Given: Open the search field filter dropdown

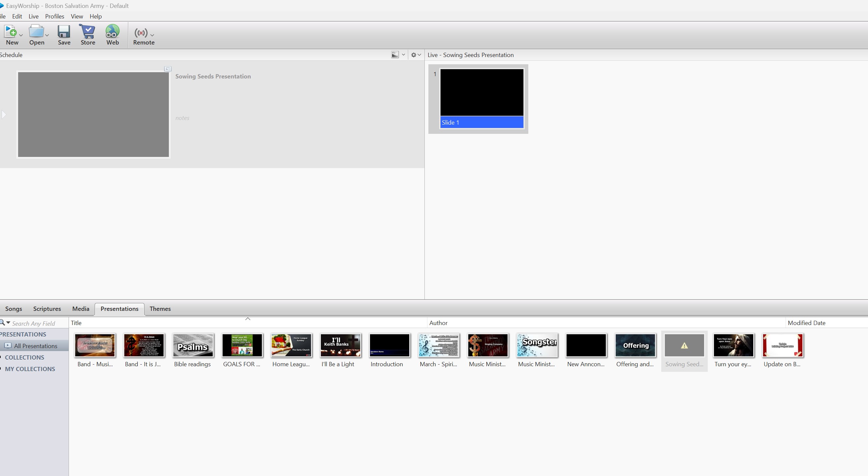Looking at the screenshot, I should [x=8, y=323].
